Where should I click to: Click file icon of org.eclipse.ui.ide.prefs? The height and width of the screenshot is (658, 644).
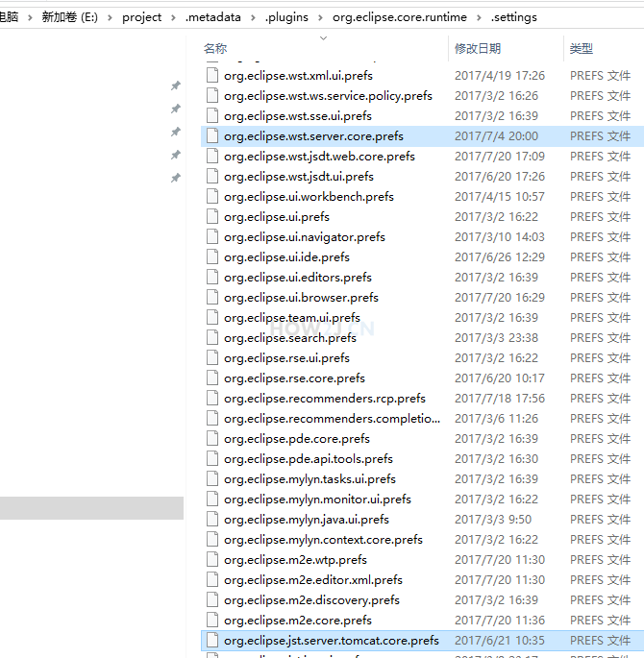(x=212, y=256)
